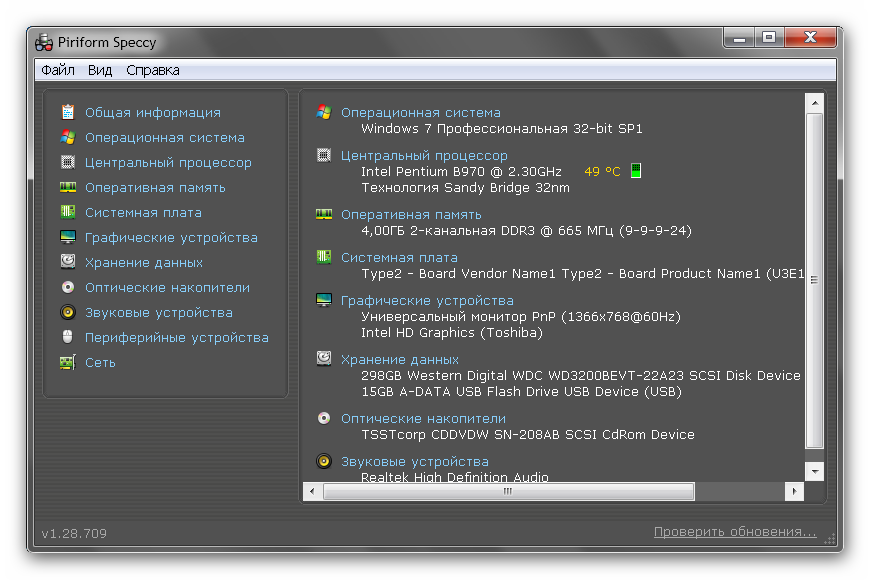Open Операционная система heading in summary
Image resolution: width=871 pixels, height=580 pixels.
point(421,113)
